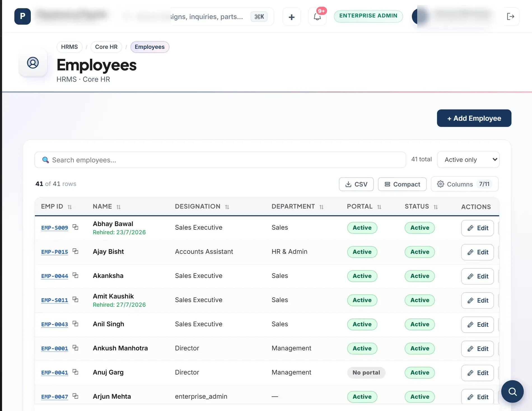Click the plus quick-create icon in header

(291, 17)
